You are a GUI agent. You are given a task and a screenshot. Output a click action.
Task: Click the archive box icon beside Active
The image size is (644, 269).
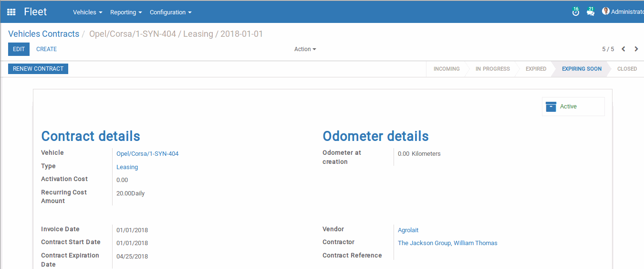click(x=551, y=107)
